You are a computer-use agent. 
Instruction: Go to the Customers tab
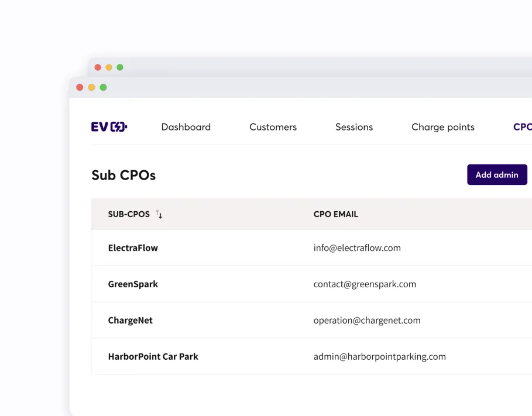[273, 127]
